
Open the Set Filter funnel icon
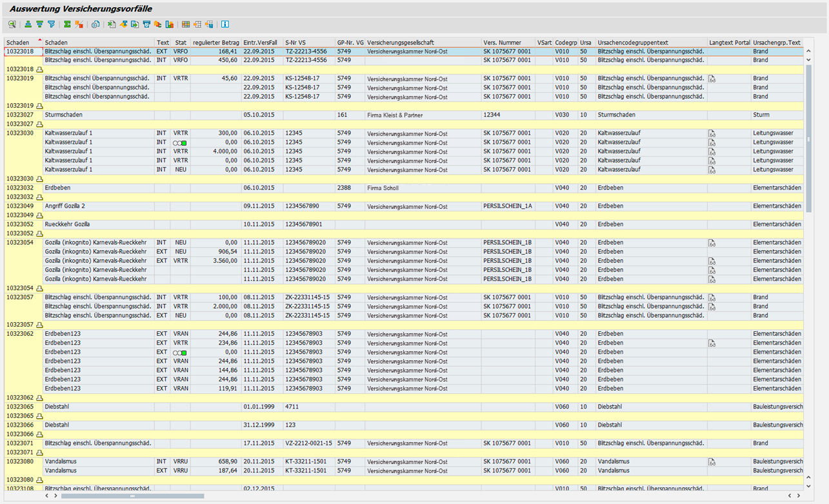click(x=51, y=24)
